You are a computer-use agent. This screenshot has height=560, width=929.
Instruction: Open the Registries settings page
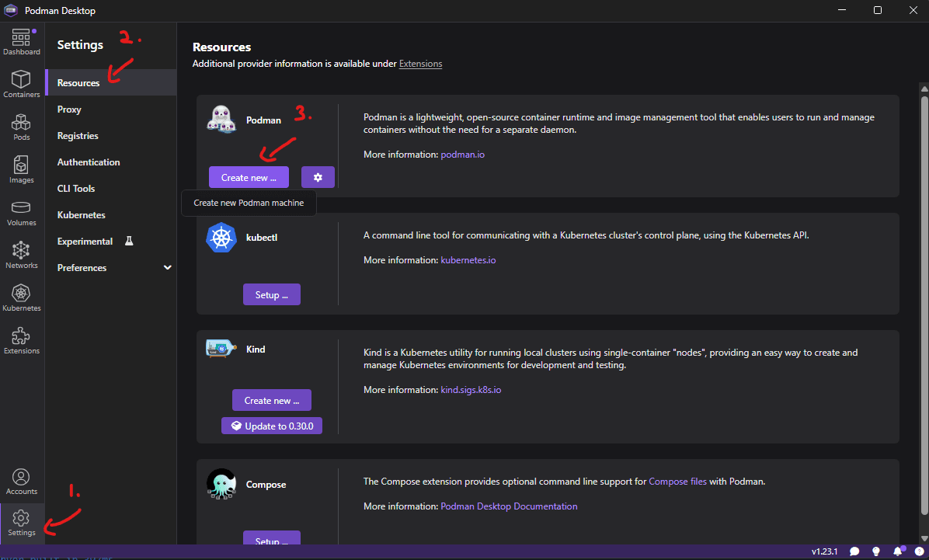coord(78,135)
